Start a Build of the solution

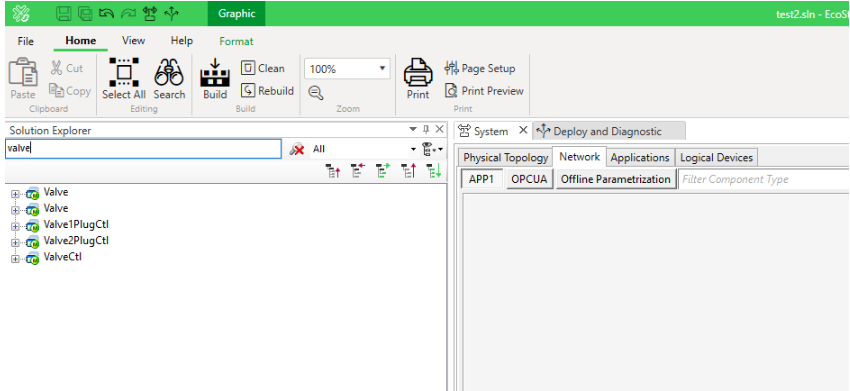coord(215,79)
